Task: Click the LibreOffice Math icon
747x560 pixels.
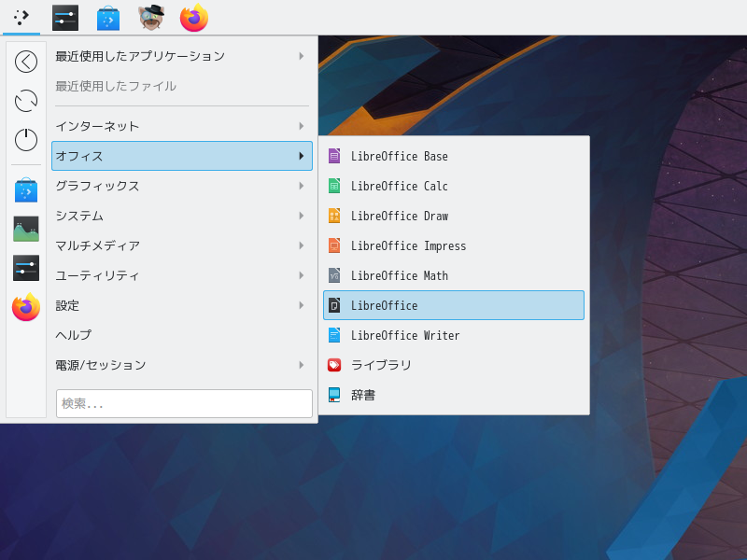Action: [x=334, y=275]
